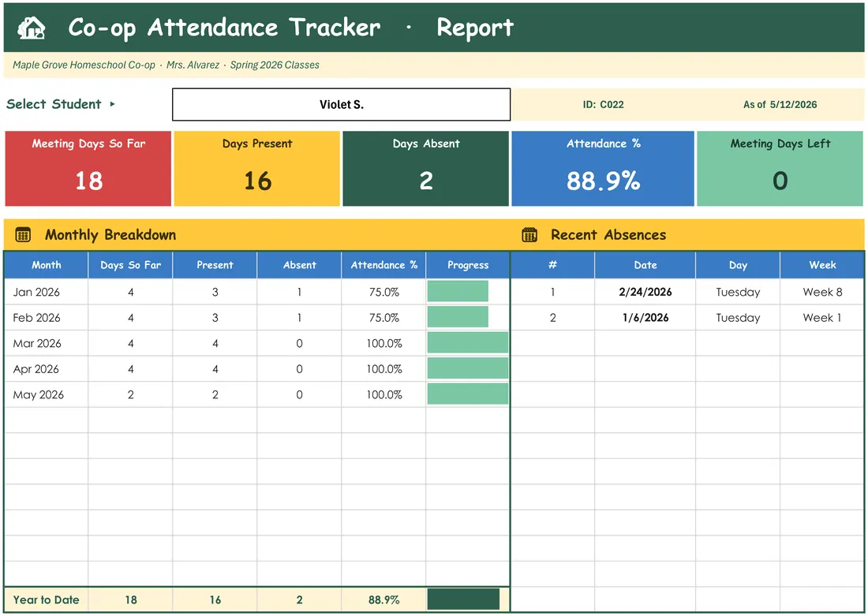Click the Progress column header
Screen dimensions: 868x616
tap(468, 265)
